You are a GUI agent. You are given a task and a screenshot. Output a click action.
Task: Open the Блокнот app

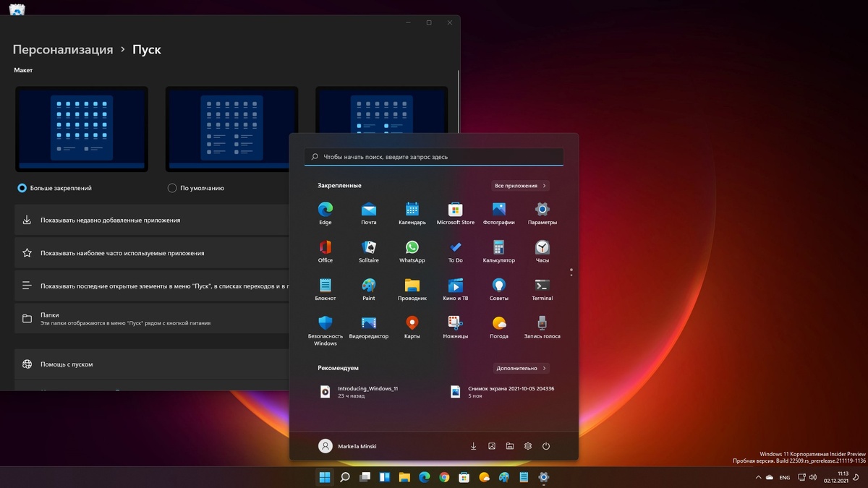pos(325,289)
